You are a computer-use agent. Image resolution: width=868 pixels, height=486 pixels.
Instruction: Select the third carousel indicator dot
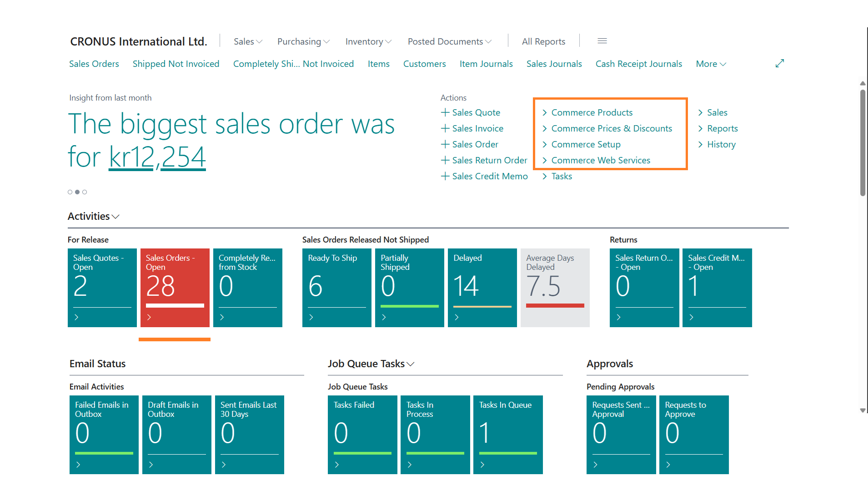click(85, 192)
